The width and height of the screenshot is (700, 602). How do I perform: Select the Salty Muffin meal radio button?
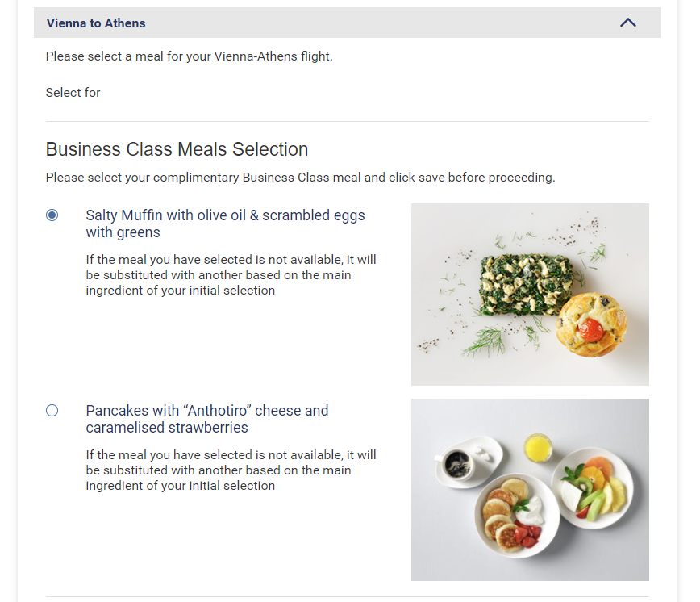[x=52, y=215]
